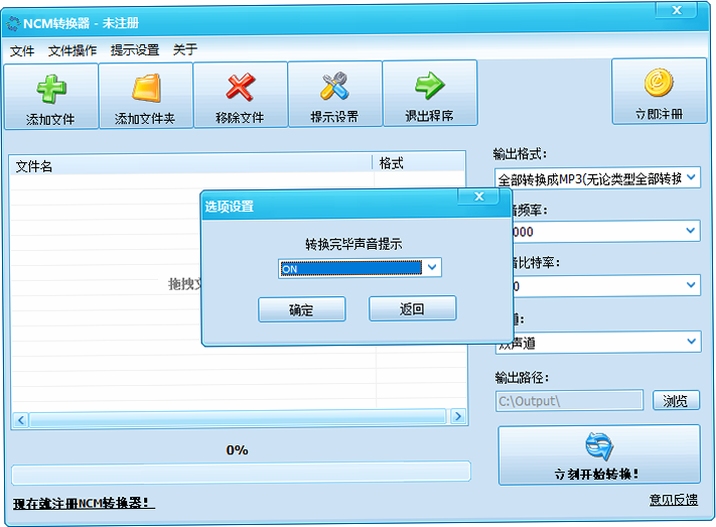The height and width of the screenshot is (527, 716).
Task: Expand the bitrate (比特率) dropdown
Action: [691, 285]
